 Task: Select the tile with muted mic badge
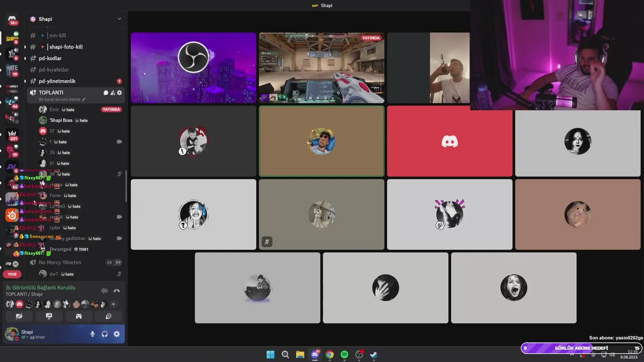coord(321,215)
